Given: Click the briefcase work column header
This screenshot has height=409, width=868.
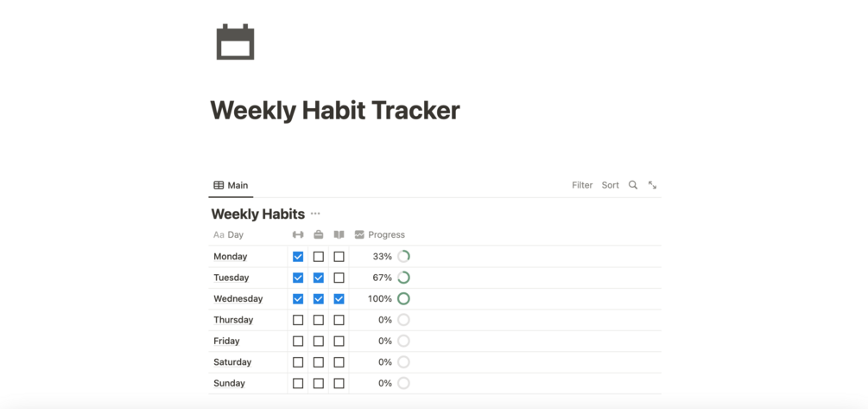Looking at the screenshot, I should [x=319, y=234].
